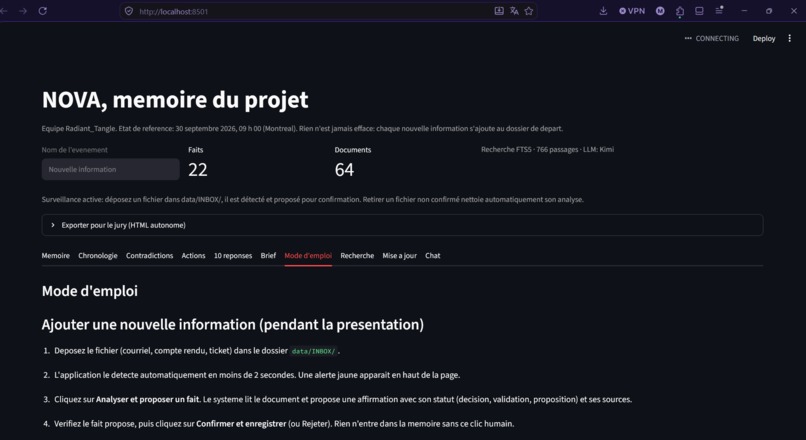Open the translate page icon
Image resolution: width=806 pixels, height=440 pixels.
point(514,11)
